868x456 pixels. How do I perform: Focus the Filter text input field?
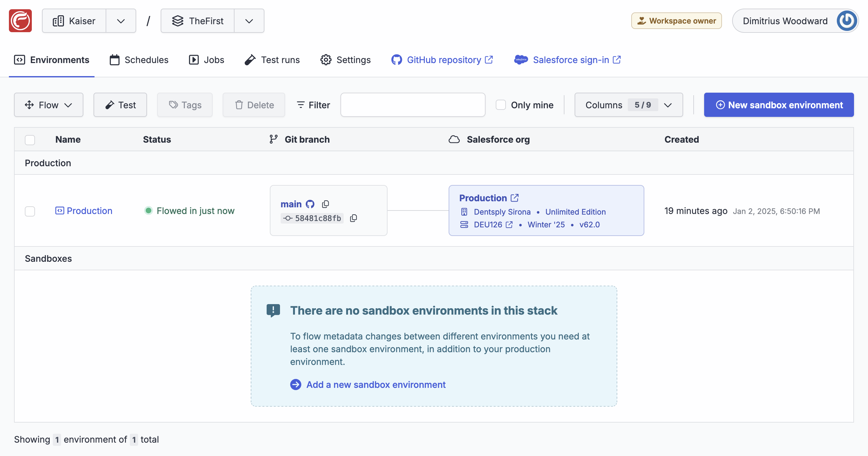click(413, 105)
